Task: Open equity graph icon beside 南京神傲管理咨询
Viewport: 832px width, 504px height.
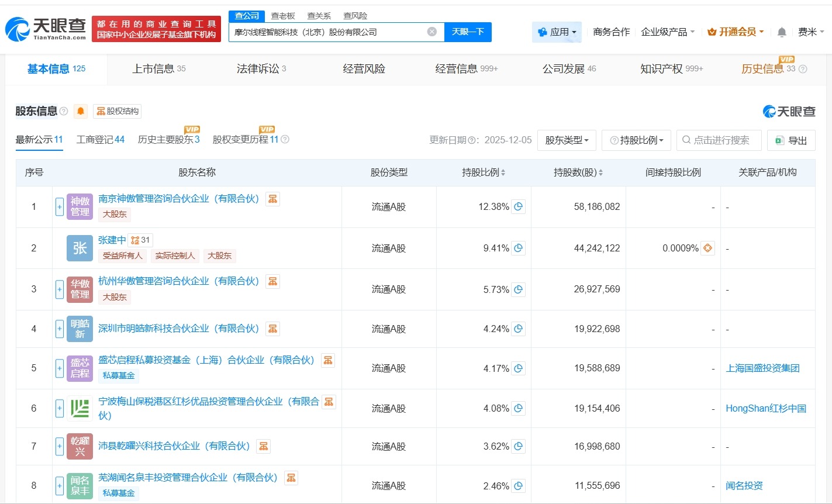Action: [272, 199]
